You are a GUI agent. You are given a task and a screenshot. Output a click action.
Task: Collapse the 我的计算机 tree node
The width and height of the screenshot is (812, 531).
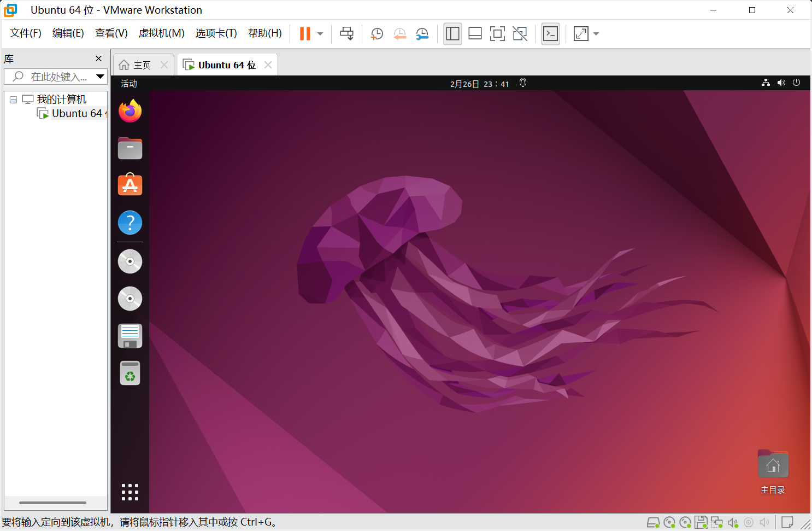13,100
